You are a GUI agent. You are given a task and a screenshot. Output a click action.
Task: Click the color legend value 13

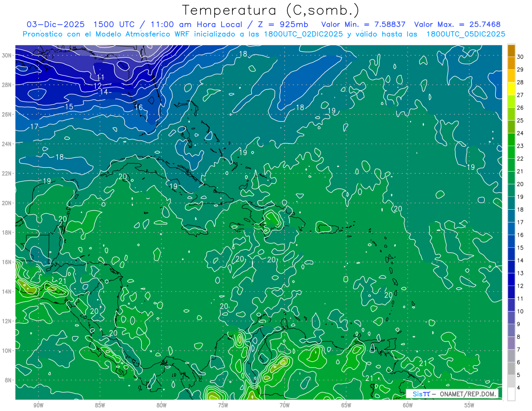pyautogui.click(x=520, y=273)
